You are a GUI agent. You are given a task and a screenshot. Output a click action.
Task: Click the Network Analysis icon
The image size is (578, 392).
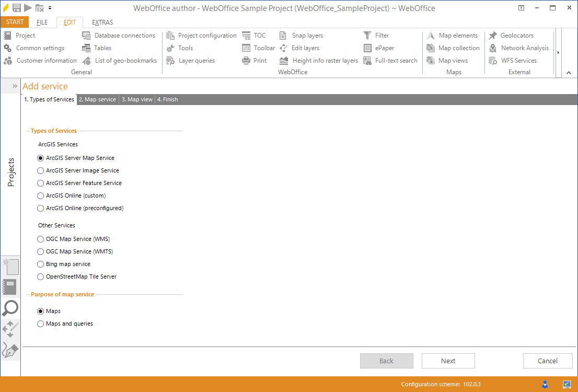point(492,48)
